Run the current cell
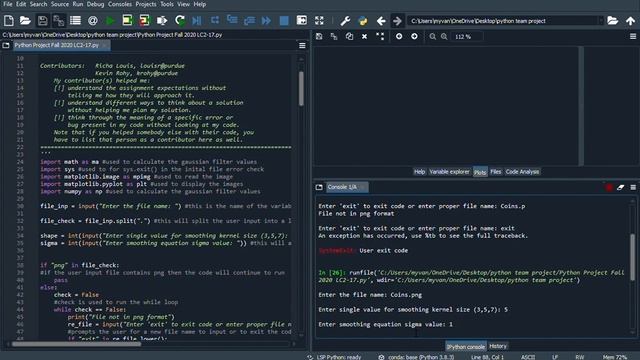Viewport: 640px width, 360px height. tap(127, 20)
